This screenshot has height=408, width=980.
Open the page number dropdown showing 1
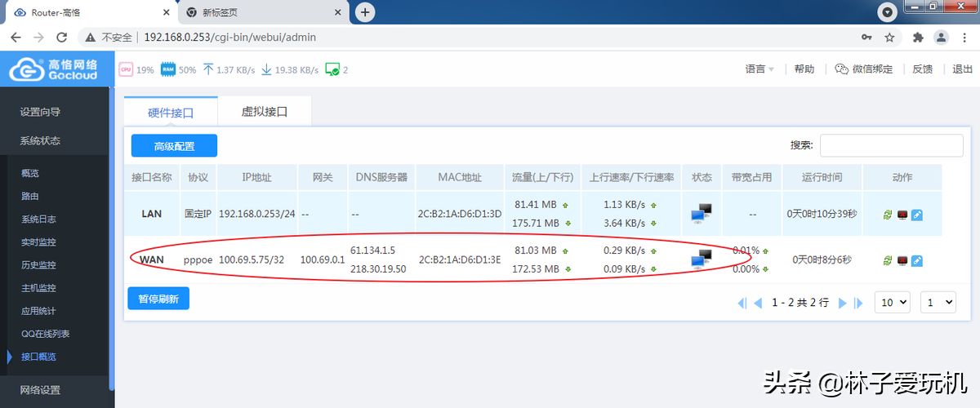[x=938, y=302]
